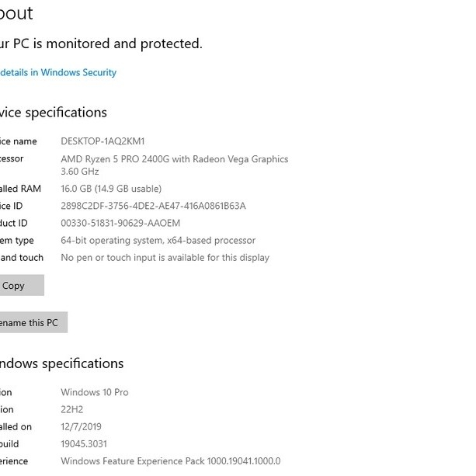Click the 64-bit operating system type text
Screen dimensions: 476x476
(158, 241)
